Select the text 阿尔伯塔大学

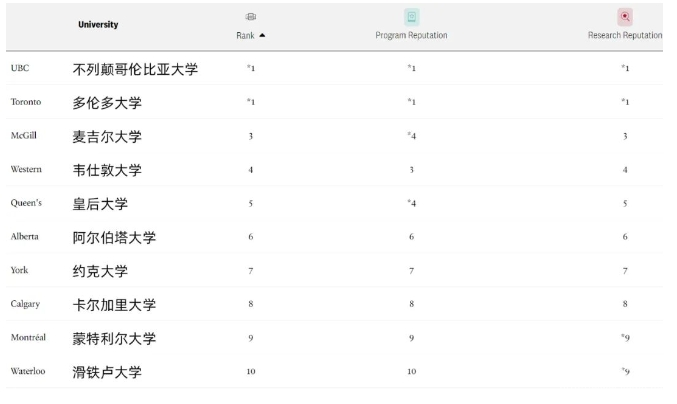(114, 237)
